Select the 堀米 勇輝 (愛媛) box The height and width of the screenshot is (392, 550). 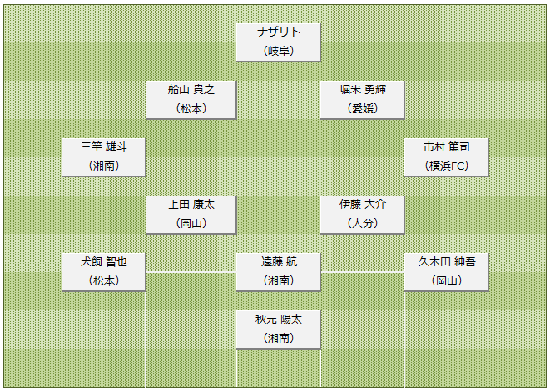click(x=362, y=100)
